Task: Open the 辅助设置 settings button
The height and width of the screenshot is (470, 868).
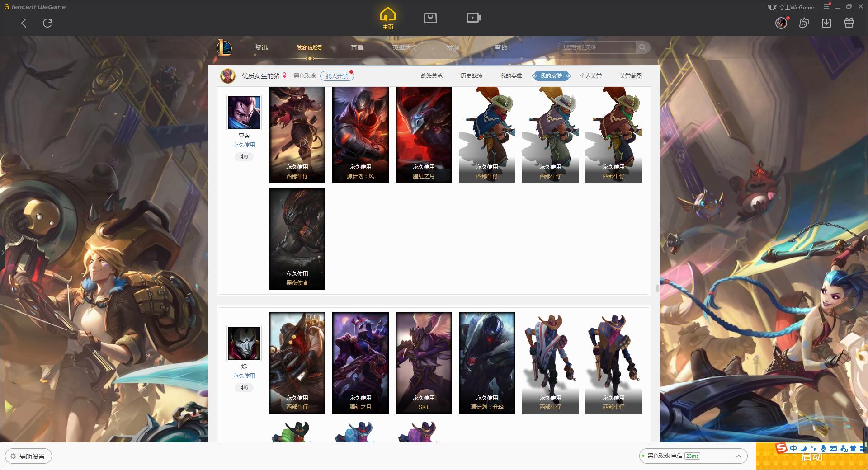Action: 28,456
